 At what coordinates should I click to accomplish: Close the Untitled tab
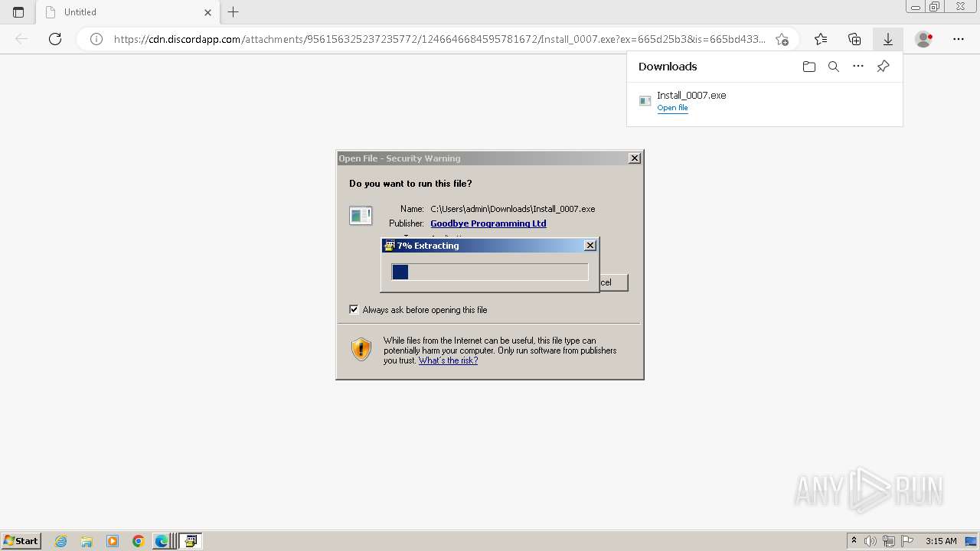(208, 12)
